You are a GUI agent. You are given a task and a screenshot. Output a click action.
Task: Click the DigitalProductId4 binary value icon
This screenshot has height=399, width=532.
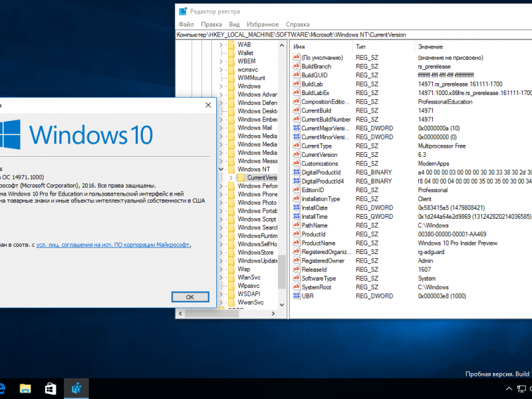pos(297,181)
